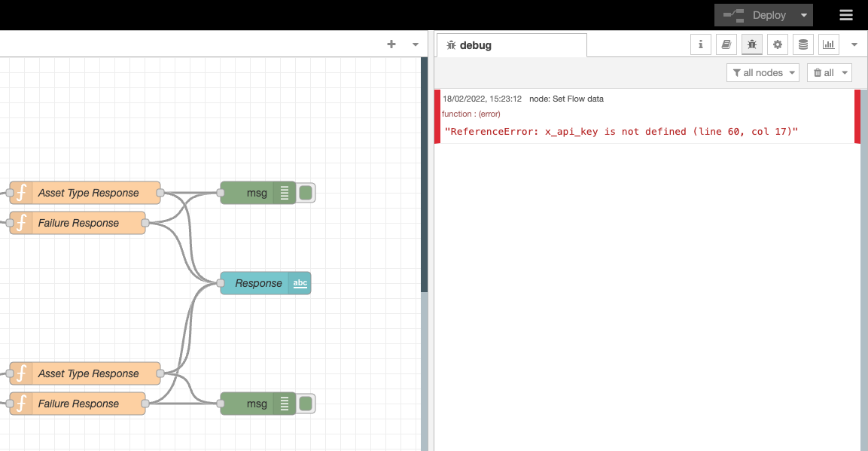
Task: Click input port of upper msg node
Action: coord(221,193)
